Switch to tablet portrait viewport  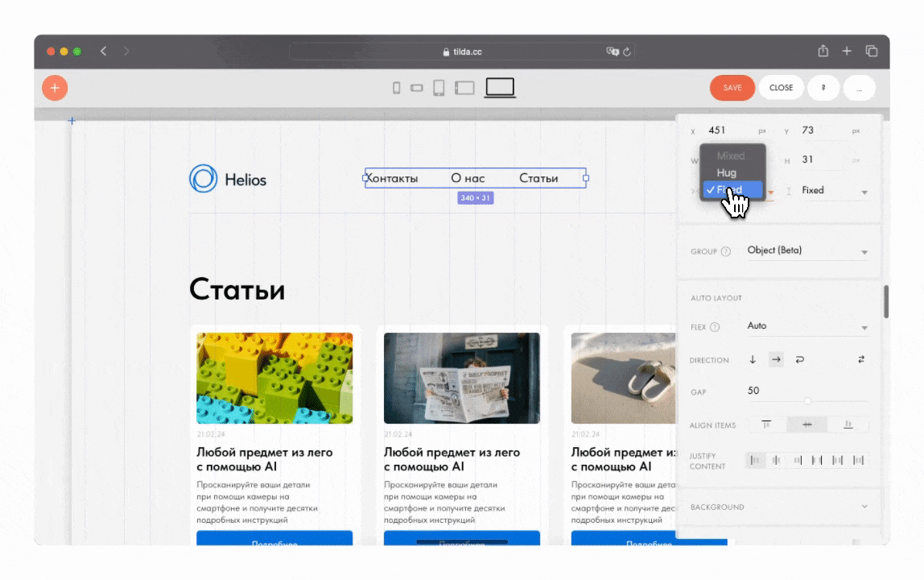coord(439,88)
